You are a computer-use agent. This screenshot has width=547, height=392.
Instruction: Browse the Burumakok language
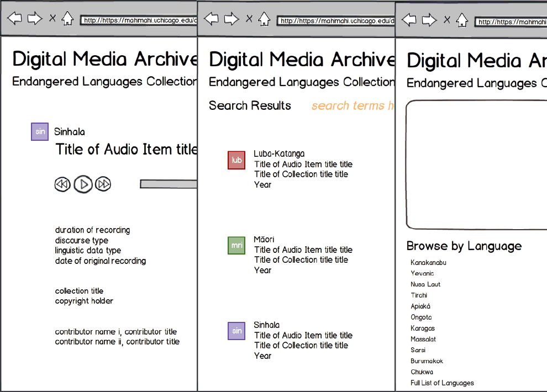coord(427,361)
